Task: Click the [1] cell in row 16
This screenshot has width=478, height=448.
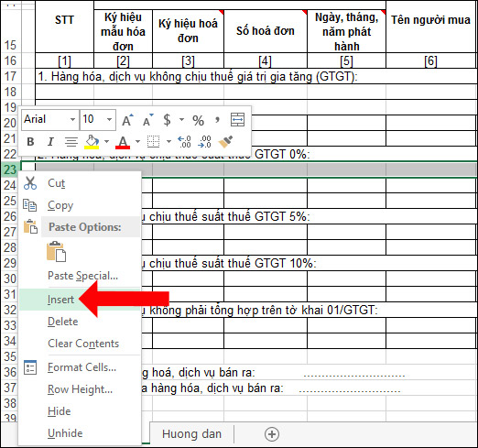Action: point(64,60)
